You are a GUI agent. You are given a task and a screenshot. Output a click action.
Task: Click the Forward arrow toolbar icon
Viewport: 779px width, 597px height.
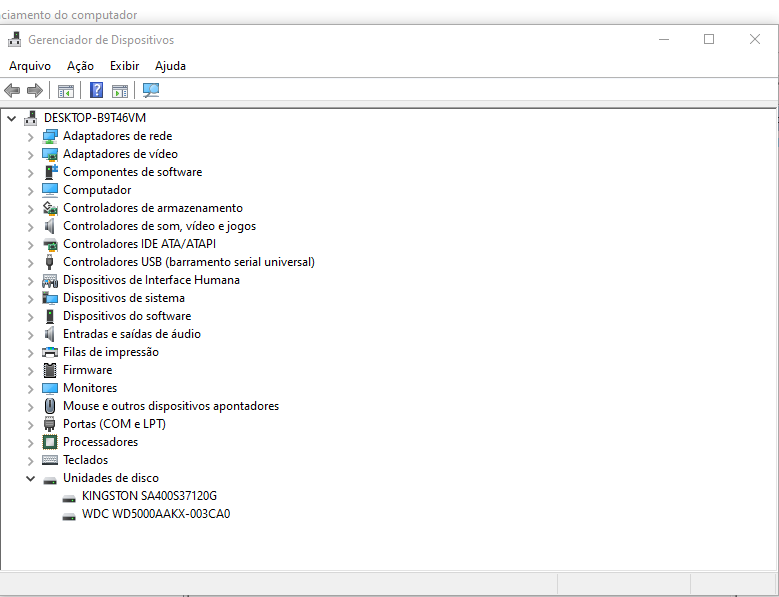tap(34, 90)
